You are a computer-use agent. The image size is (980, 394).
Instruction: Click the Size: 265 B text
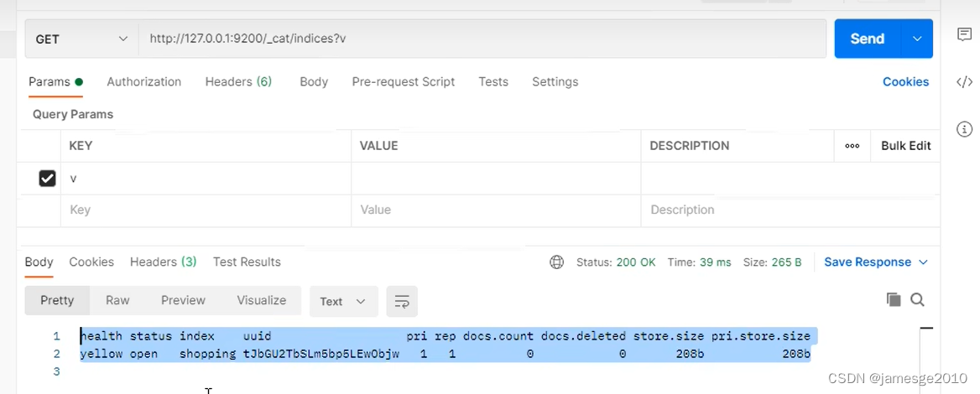point(772,262)
